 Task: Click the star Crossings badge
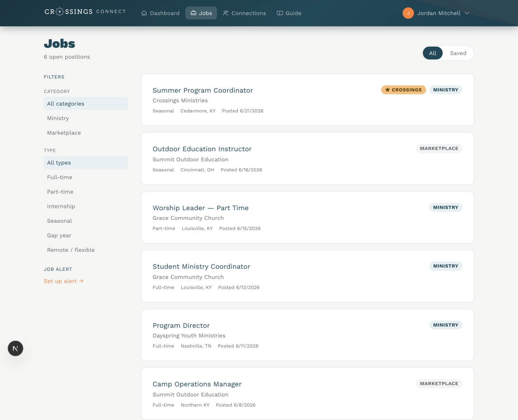tap(403, 90)
